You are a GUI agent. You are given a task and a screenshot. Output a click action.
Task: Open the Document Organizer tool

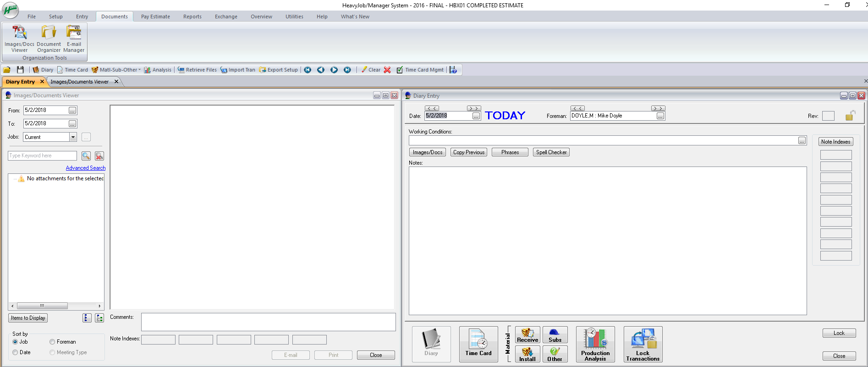pyautogui.click(x=49, y=39)
